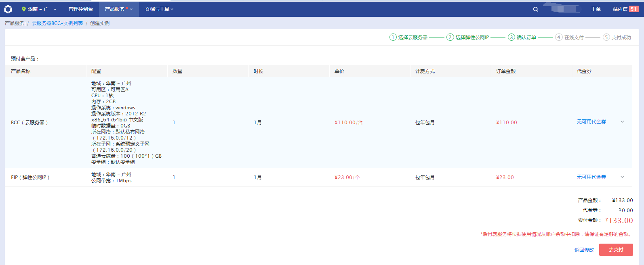Click step 1 选择云服务器 circle icon
Screen dimensions: 644x265
coord(393,37)
